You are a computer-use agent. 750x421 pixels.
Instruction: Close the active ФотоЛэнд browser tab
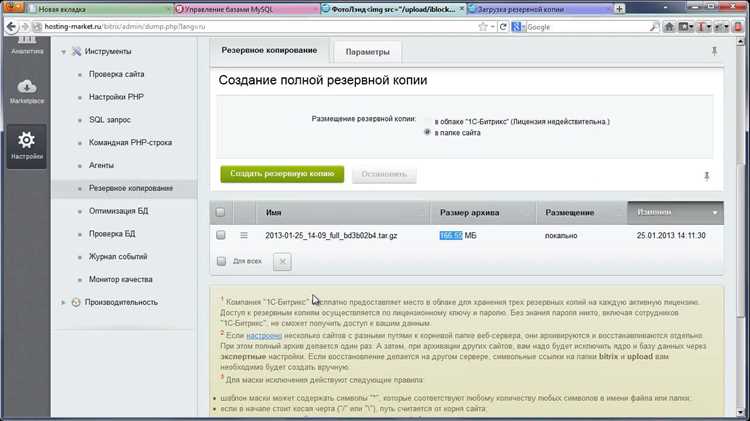[x=461, y=9]
